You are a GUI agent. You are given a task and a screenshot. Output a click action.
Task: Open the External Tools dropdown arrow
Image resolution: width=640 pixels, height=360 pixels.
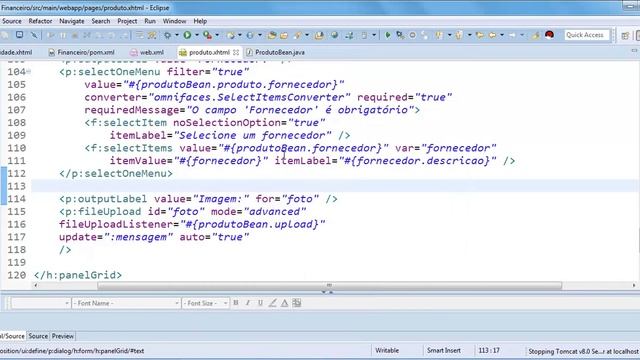click(217, 36)
